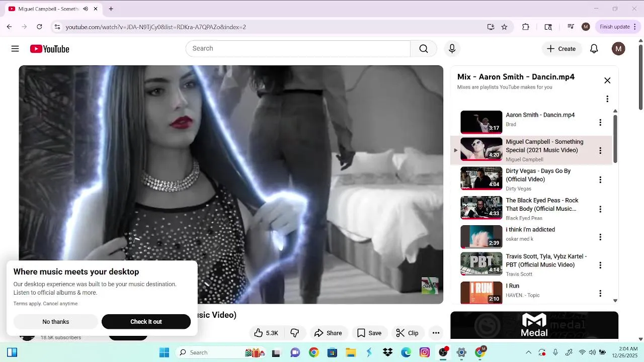The width and height of the screenshot is (644, 362).
Task: Open options for I Run by HAVEN.
Action: (x=600, y=293)
